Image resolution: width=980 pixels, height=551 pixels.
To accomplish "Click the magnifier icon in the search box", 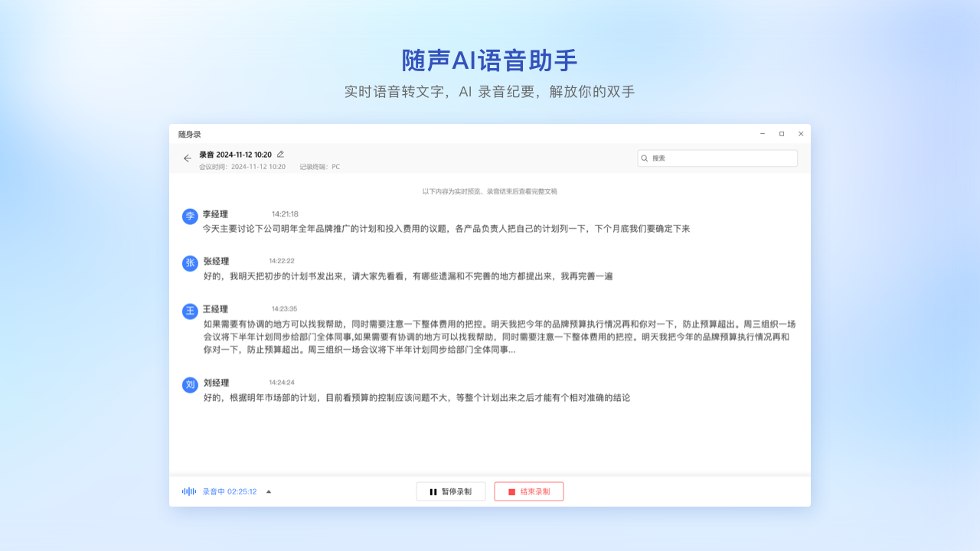I will click(x=644, y=158).
